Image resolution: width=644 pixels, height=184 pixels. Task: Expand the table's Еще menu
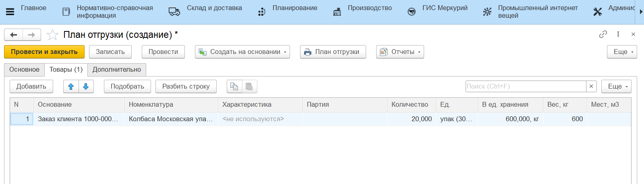coord(616,87)
